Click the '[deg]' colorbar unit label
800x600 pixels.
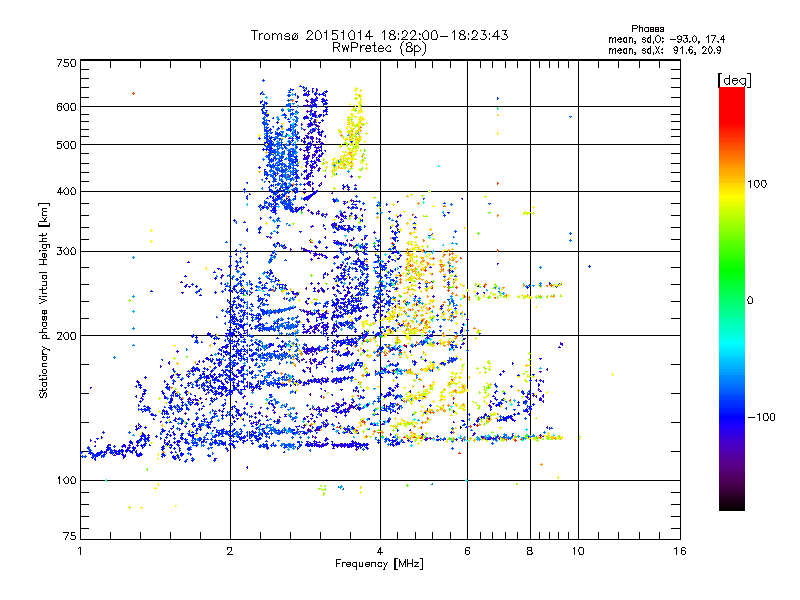point(734,80)
